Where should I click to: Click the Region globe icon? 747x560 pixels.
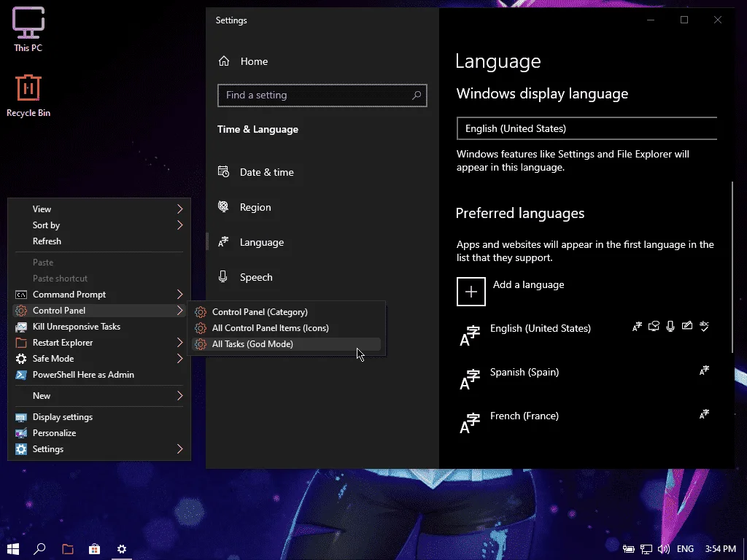pyautogui.click(x=223, y=206)
